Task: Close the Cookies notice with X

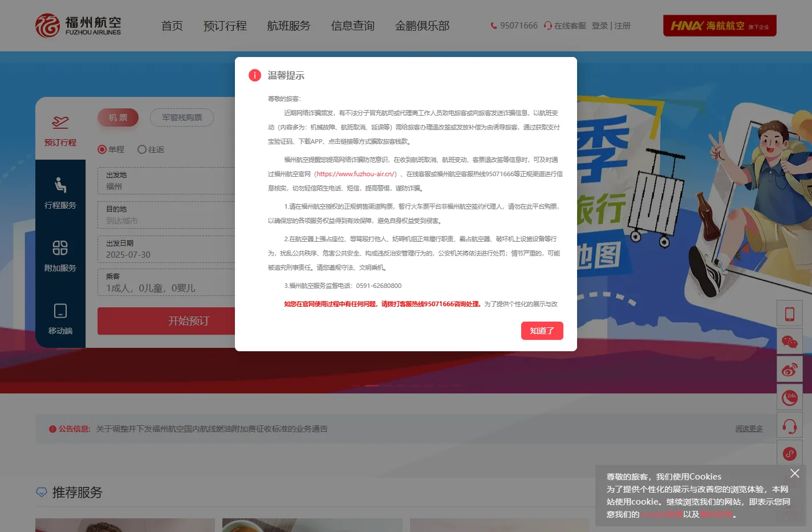Action: [x=795, y=473]
